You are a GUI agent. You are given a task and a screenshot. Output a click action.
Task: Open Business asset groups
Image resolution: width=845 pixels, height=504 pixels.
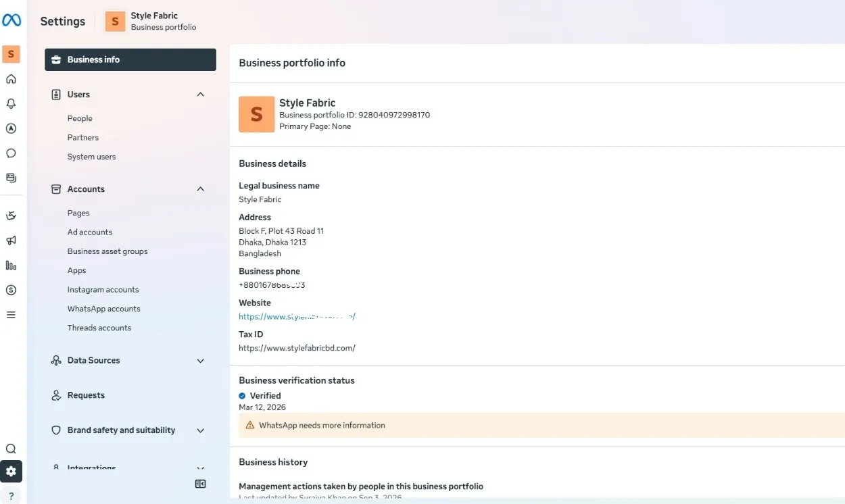[x=107, y=251]
